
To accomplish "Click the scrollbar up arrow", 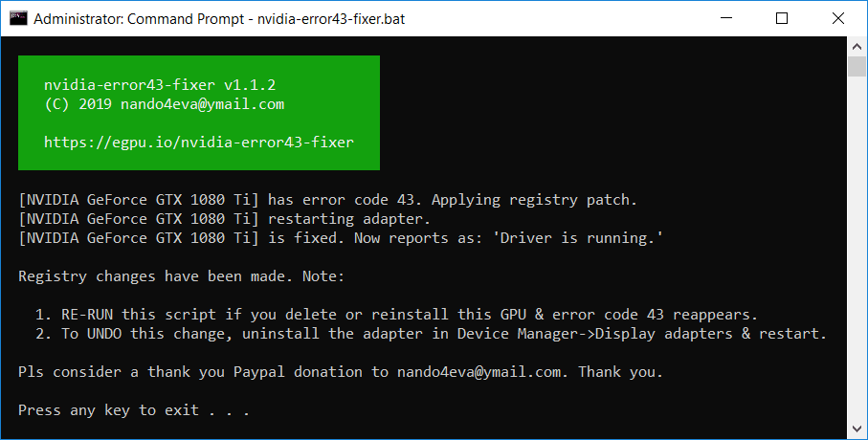I will point(857,47).
